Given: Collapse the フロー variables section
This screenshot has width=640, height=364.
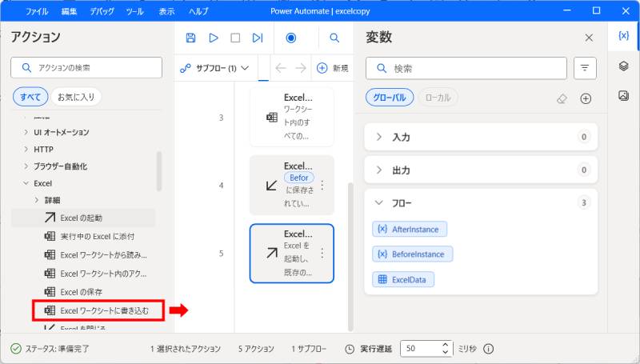Looking at the screenshot, I should click(378, 203).
